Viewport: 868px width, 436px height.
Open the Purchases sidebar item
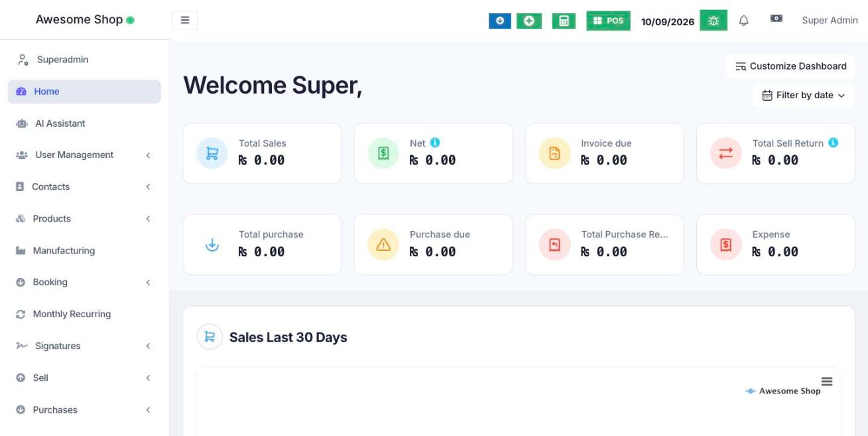(x=84, y=410)
